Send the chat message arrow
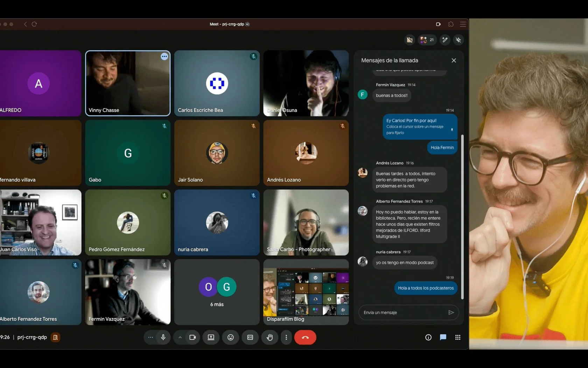Screen dimensions: 588x368 pos(451,312)
